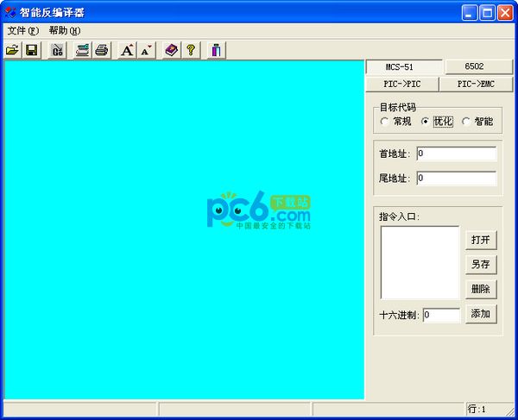Open the 文件 menu
The width and height of the screenshot is (518, 420).
[x=22, y=30]
